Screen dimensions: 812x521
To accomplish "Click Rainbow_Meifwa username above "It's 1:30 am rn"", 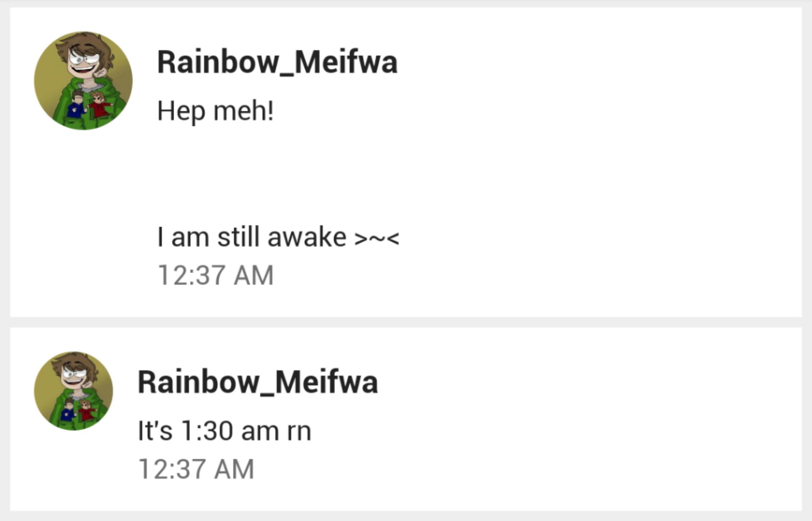I will (258, 382).
